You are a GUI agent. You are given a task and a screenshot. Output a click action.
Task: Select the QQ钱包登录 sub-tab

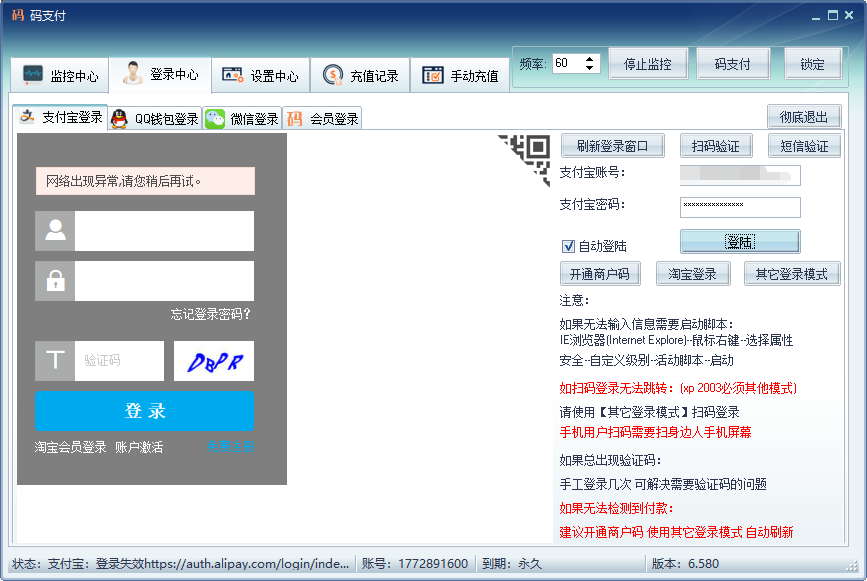[155, 118]
